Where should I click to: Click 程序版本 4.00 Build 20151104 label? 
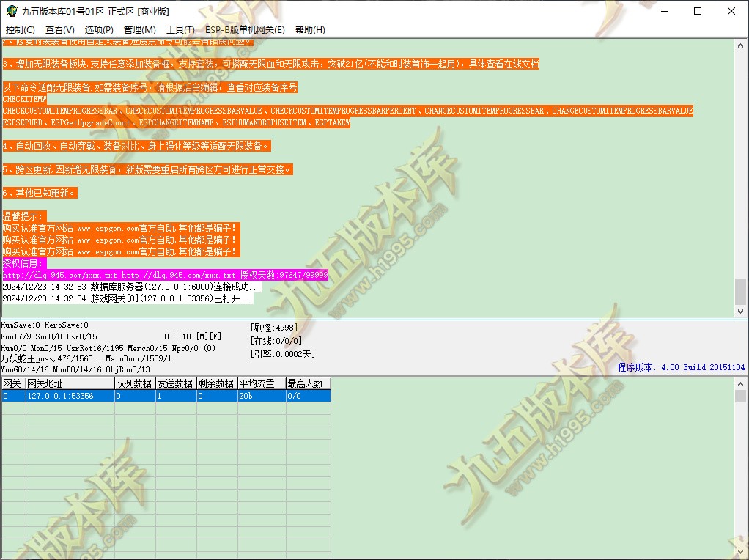click(x=681, y=367)
